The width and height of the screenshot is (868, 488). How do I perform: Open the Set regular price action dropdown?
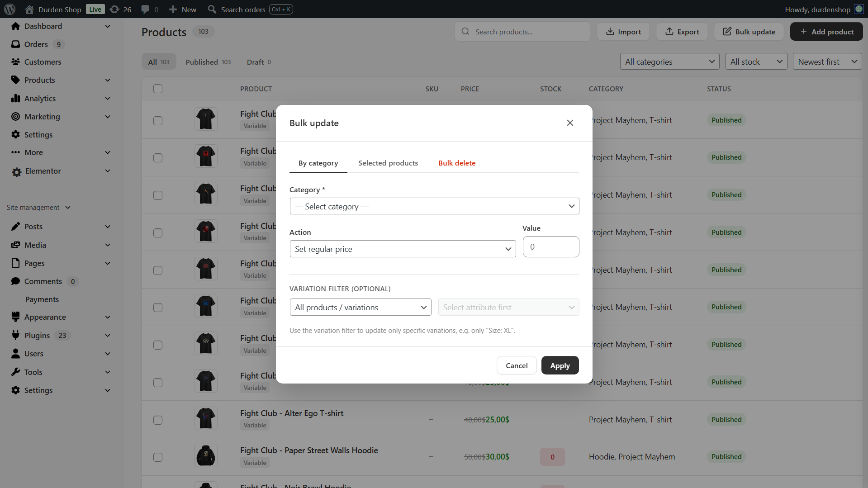pyautogui.click(x=402, y=249)
